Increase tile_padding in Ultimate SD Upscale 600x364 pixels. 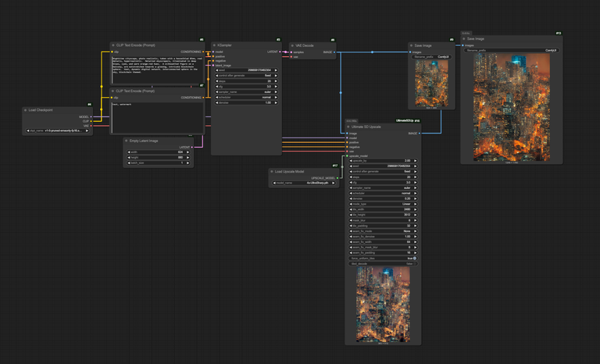pos(415,226)
